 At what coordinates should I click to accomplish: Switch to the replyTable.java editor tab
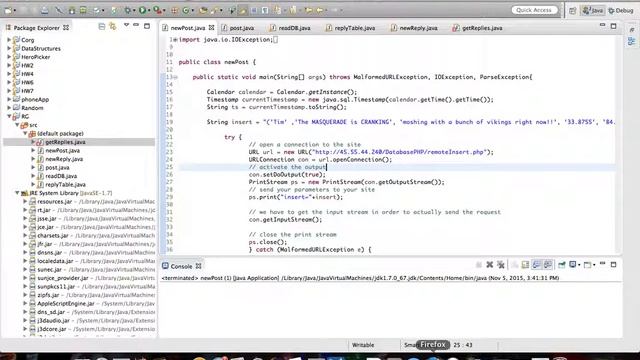(351, 28)
